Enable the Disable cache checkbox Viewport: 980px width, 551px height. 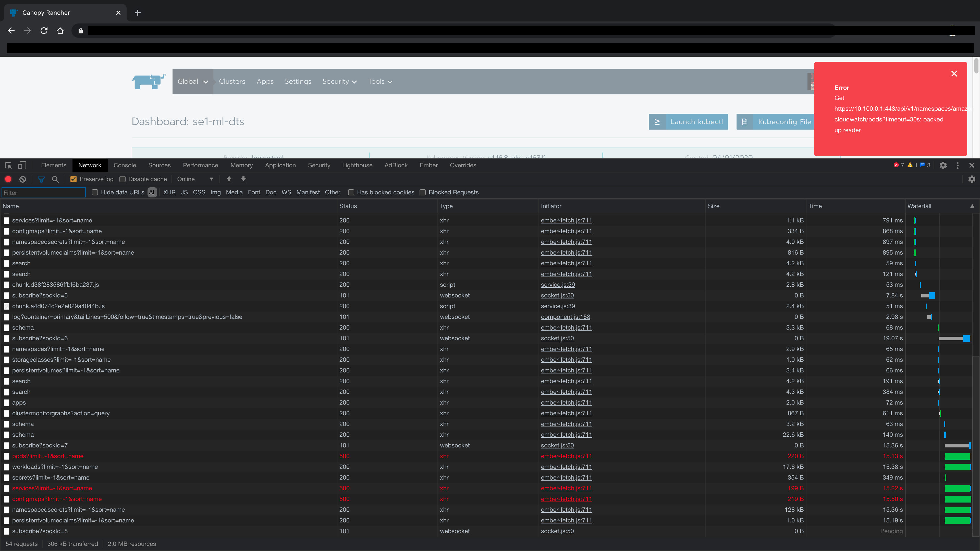pyautogui.click(x=122, y=179)
